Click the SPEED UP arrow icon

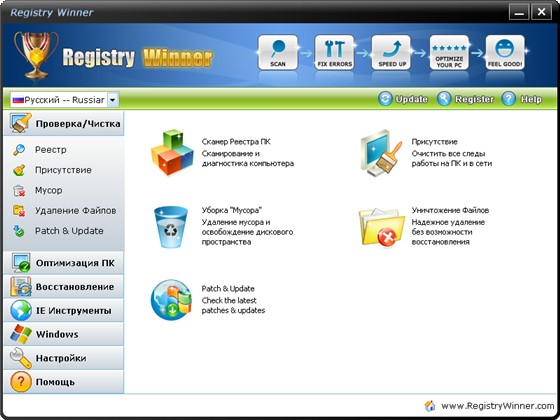[x=391, y=52]
